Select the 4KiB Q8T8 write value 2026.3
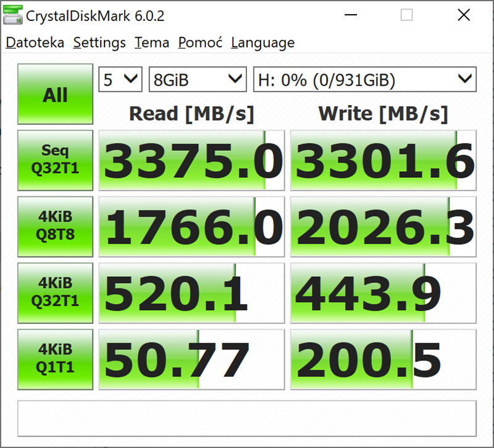 click(383, 227)
